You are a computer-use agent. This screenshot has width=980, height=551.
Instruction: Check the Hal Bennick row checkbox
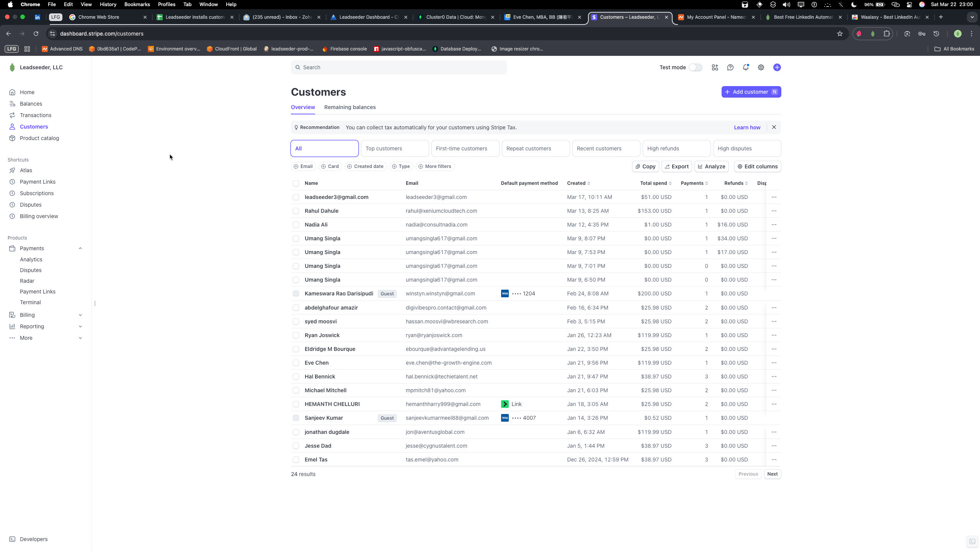click(296, 377)
